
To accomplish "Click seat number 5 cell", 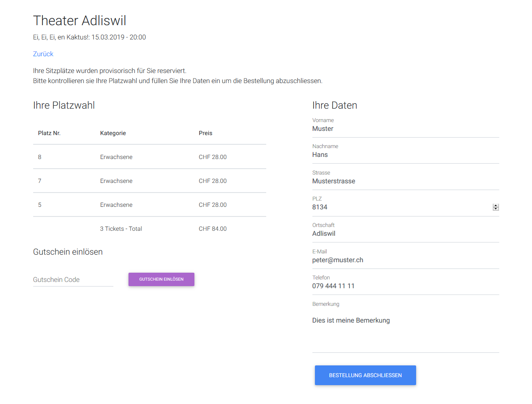I will (x=39, y=205).
